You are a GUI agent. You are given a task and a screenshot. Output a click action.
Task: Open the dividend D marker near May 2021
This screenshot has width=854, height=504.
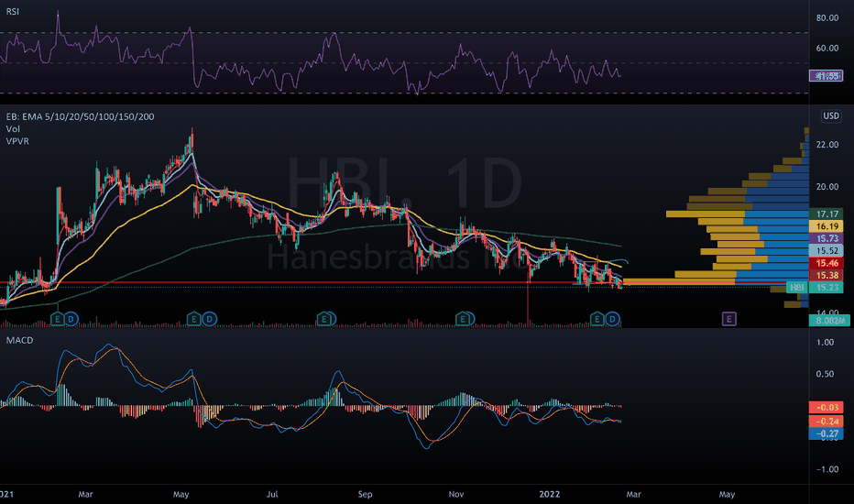pos(209,319)
